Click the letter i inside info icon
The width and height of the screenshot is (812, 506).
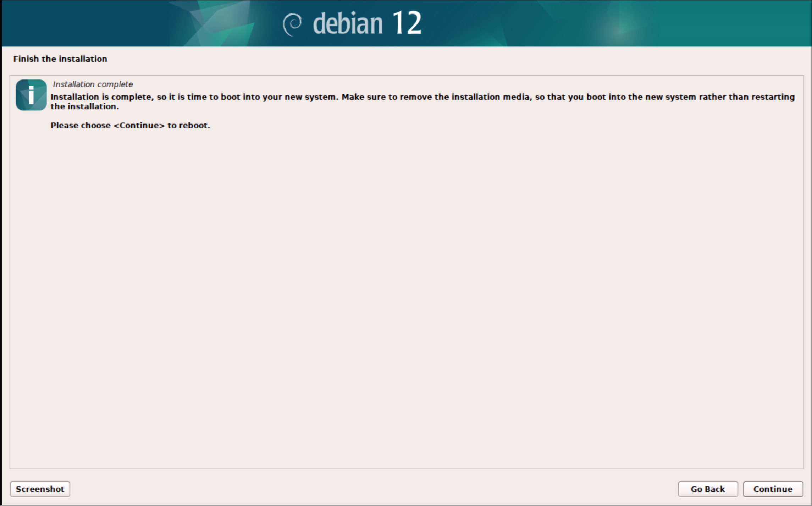(31, 95)
